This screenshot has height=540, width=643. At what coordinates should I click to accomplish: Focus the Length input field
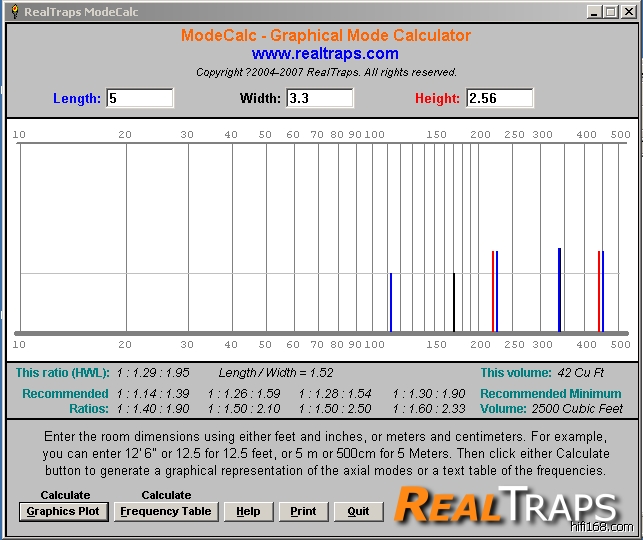click(x=140, y=98)
